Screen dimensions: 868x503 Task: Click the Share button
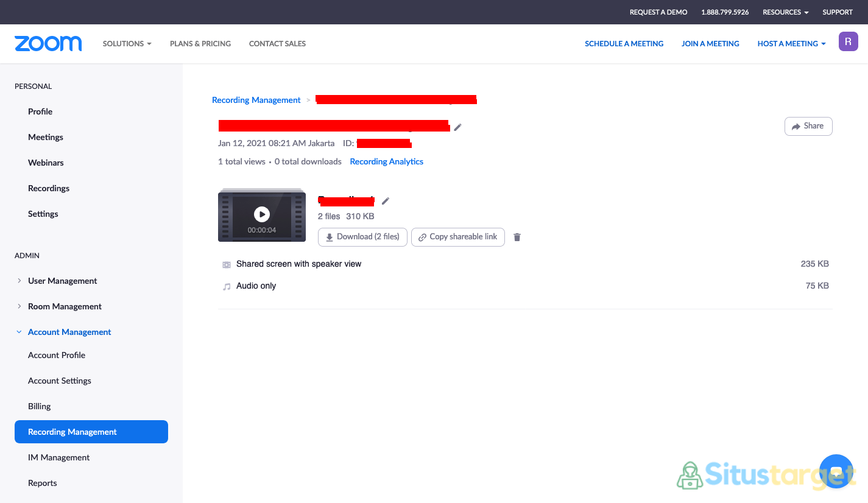(x=808, y=126)
